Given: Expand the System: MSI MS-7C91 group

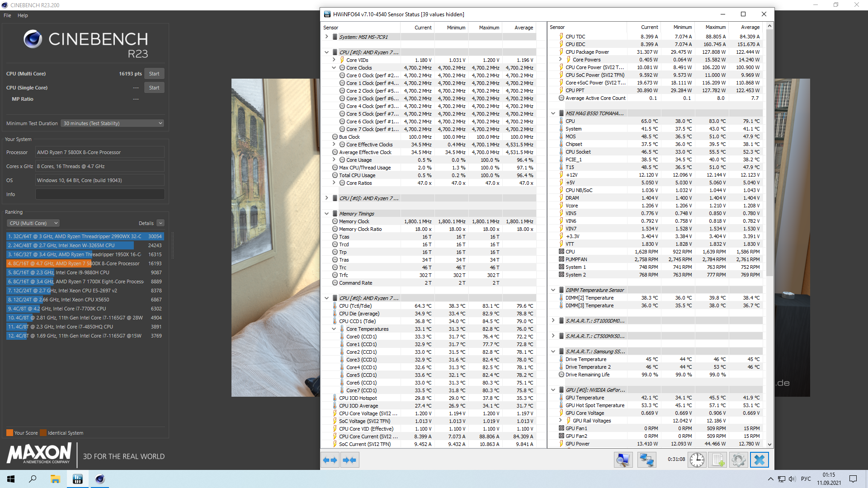Looking at the screenshot, I should coord(326,37).
